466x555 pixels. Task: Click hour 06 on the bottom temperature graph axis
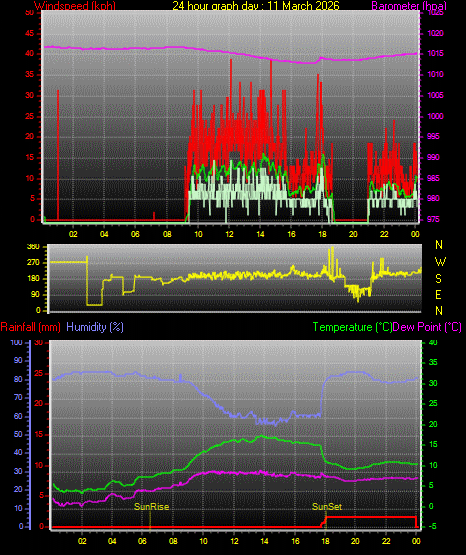142,541
